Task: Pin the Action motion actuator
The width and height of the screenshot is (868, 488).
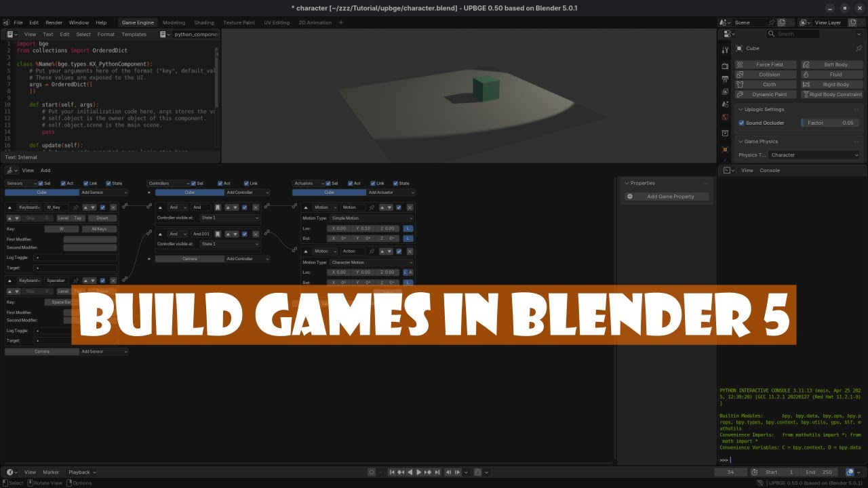Action: tap(372, 251)
